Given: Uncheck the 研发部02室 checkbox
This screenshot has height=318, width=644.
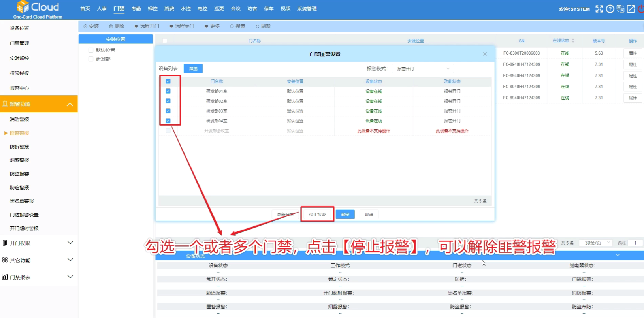Looking at the screenshot, I should 168,101.
